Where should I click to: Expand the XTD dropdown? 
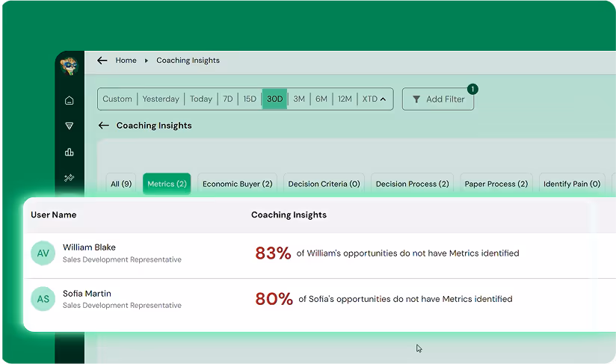point(374,99)
